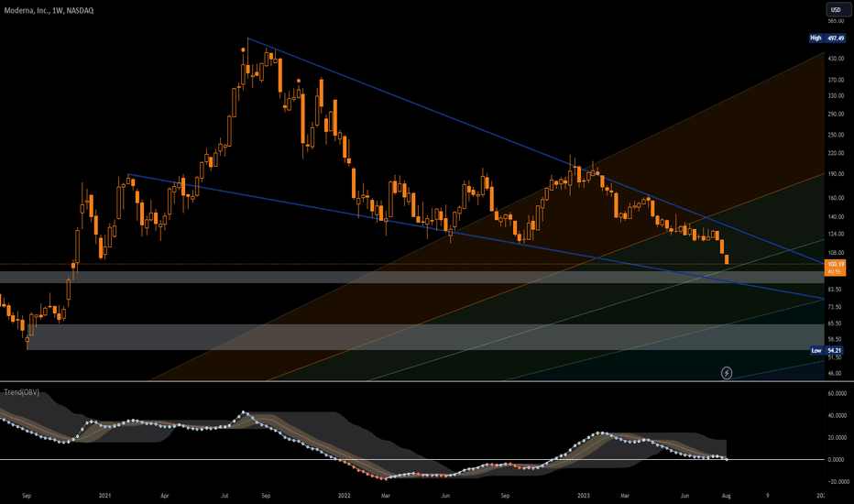Click the Apr time axis label
The image size is (854, 504).
(165, 496)
